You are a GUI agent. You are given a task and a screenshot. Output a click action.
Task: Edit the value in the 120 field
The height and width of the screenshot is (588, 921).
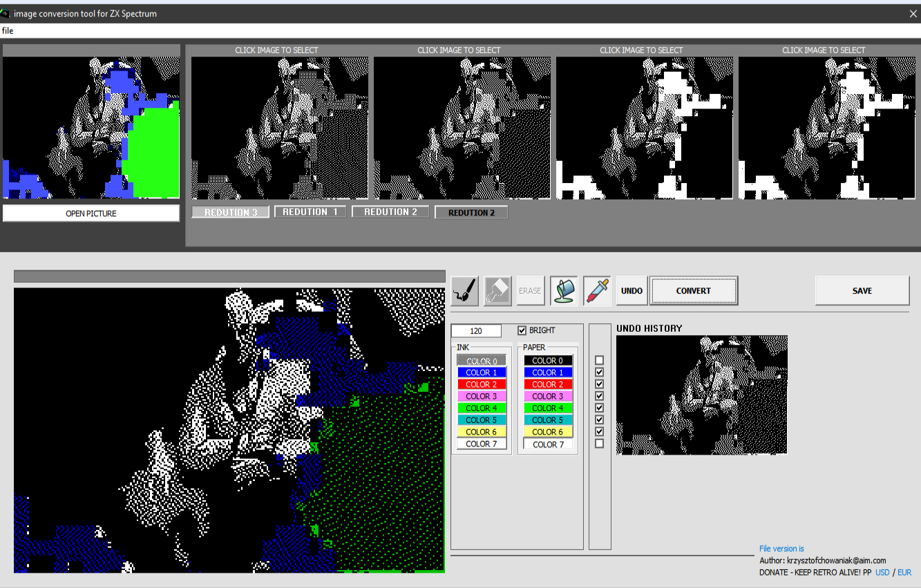tap(476, 330)
